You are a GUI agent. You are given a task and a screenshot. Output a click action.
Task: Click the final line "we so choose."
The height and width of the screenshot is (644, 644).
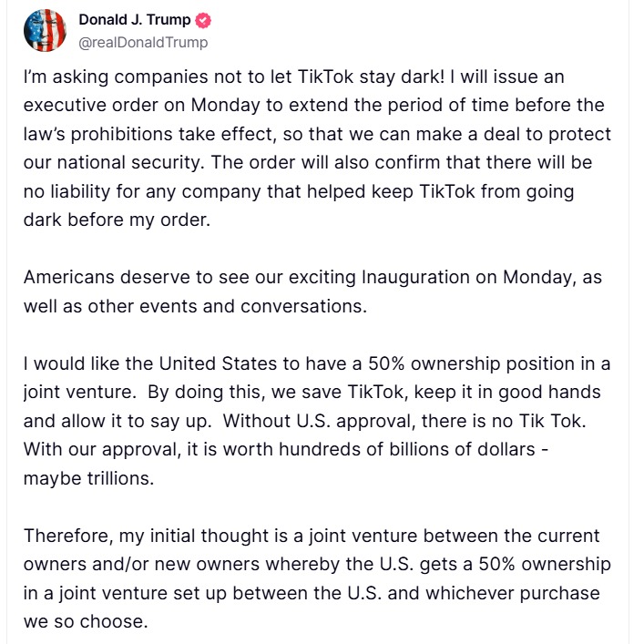click(x=86, y=622)
